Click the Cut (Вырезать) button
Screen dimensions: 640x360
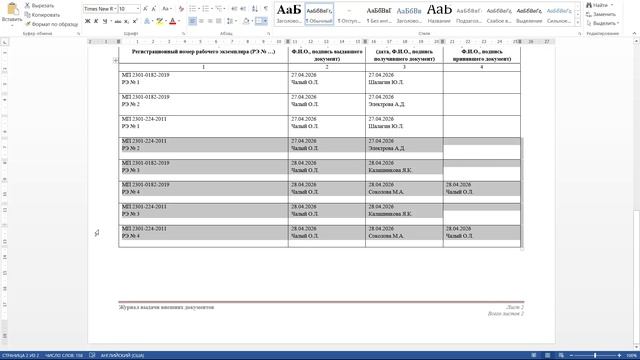pyautogui.click(x=39, y=6)
